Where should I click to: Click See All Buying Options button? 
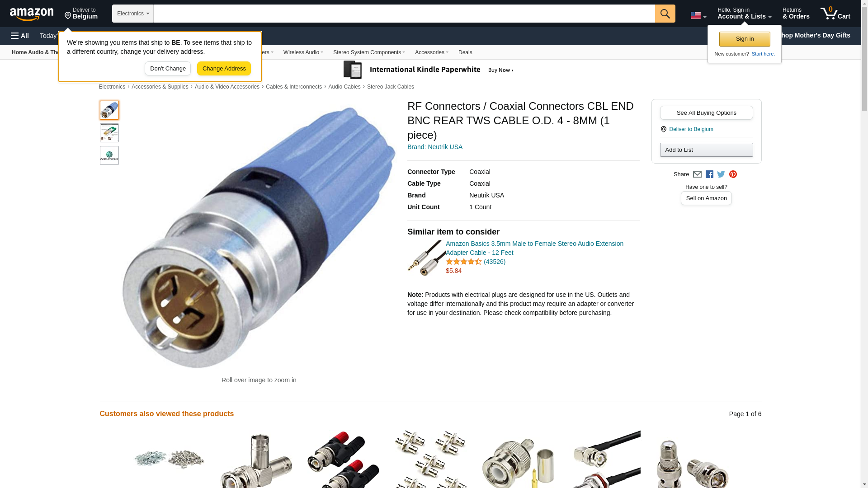pyautogui.click(x=706, y=113)
